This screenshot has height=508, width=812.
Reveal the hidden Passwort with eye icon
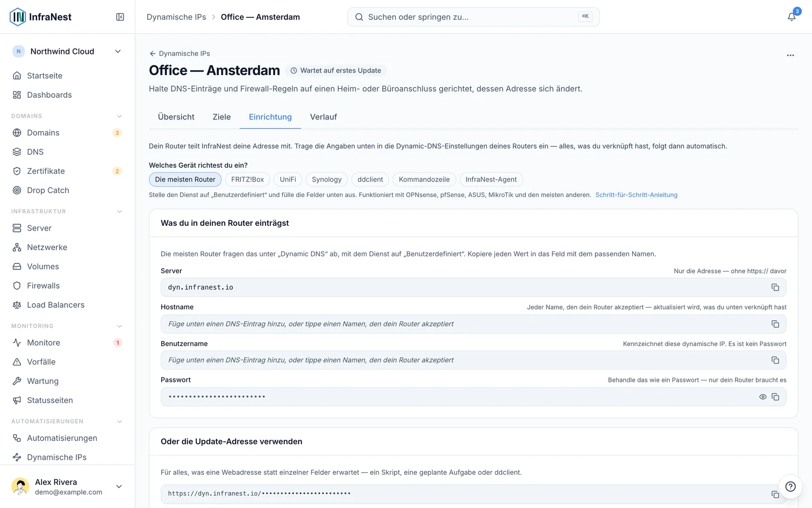pyautogui.click(x=762, y=397)
